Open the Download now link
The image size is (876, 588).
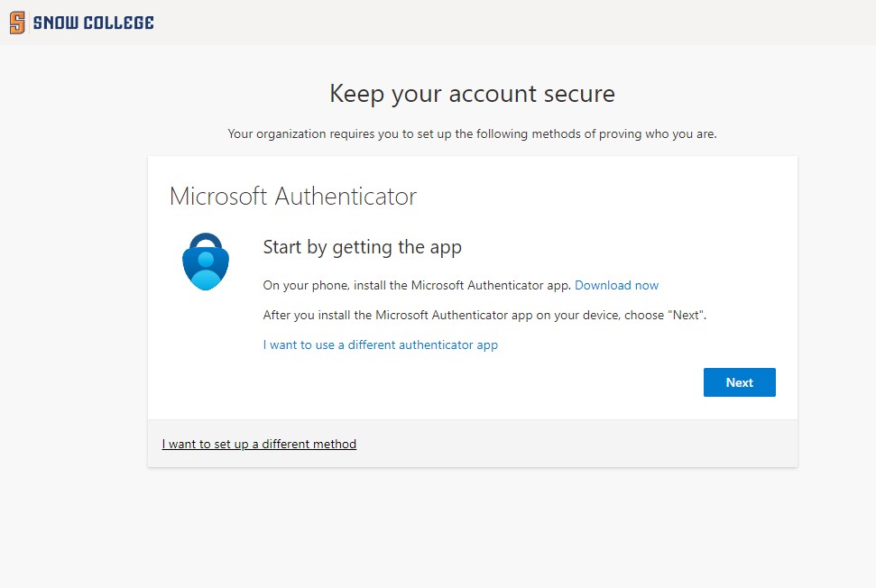click(x=616, y=285)
